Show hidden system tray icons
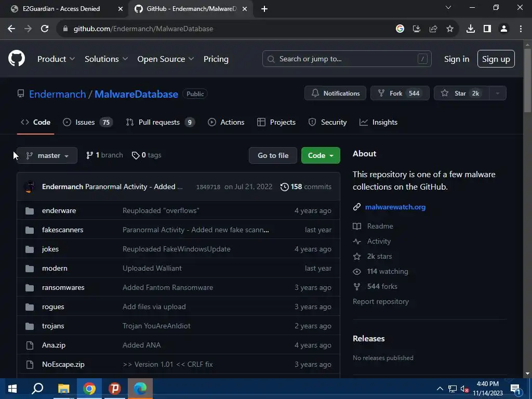This screenshot has width=532, height=399. coord(440,389)
